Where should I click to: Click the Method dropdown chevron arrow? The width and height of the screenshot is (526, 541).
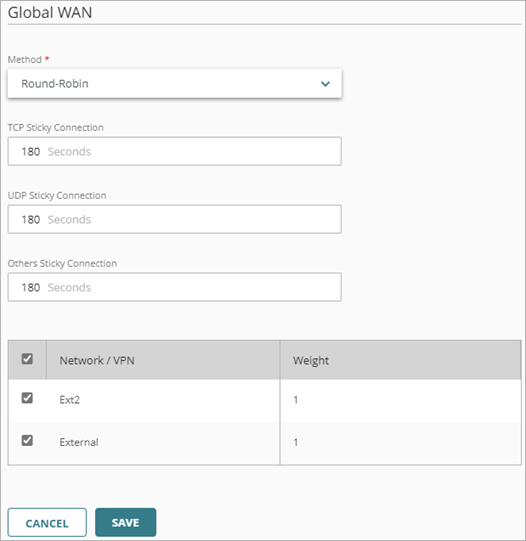(x=325, y=84)
